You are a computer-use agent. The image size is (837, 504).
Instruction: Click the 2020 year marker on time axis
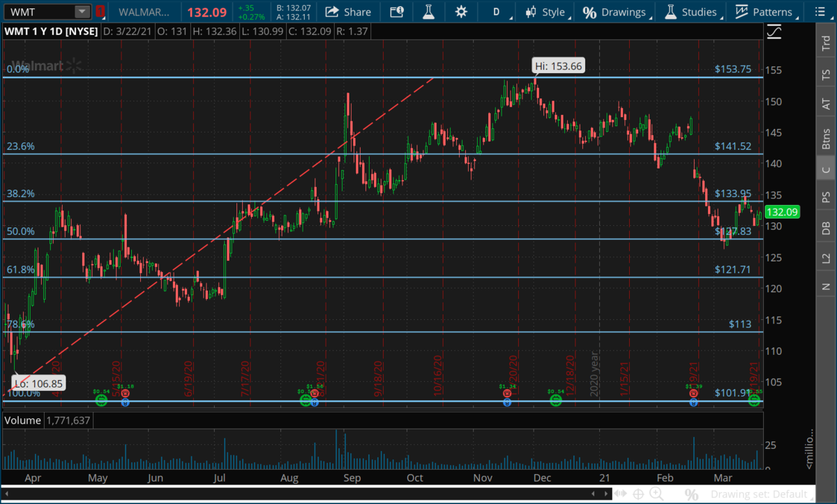[596, 374]
